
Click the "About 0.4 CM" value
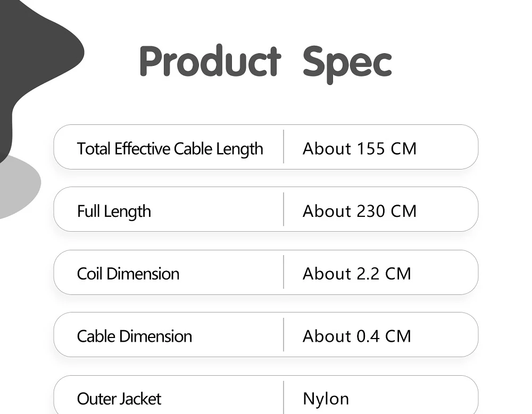pyautogui.click(x=356, y=336)
